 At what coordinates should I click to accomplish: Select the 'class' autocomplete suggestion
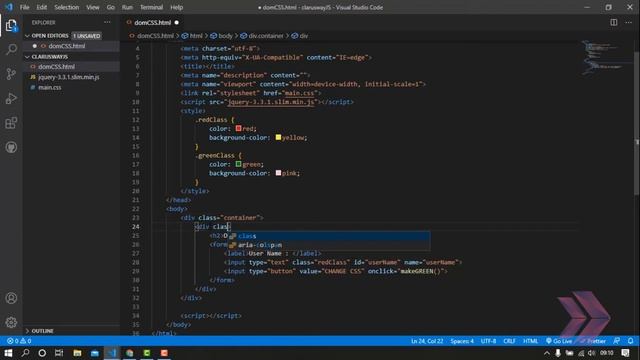328,236
